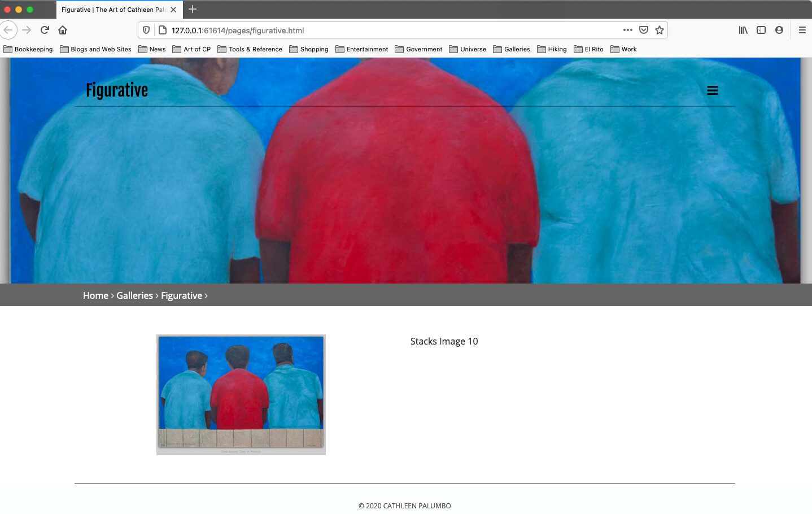Open the Library icon in toolbar
Viewport: 812px width, 514px height.
(x=743, y=30)
